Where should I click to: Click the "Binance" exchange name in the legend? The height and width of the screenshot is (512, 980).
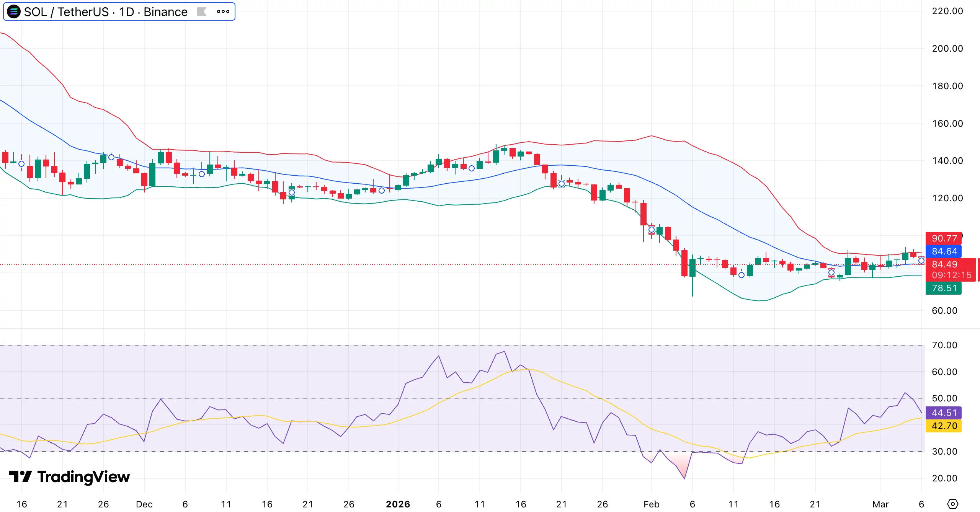tap(165, 11)
